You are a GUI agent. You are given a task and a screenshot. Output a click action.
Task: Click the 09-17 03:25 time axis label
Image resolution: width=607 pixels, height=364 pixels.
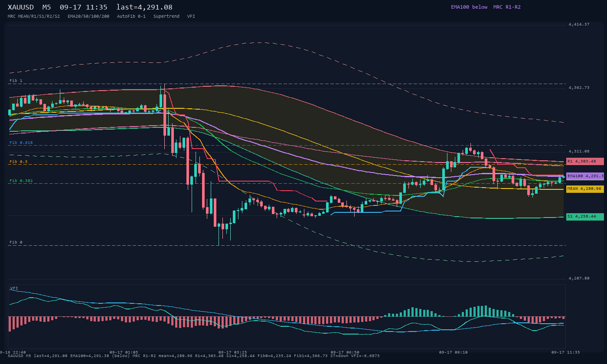(x=233, y=352)
